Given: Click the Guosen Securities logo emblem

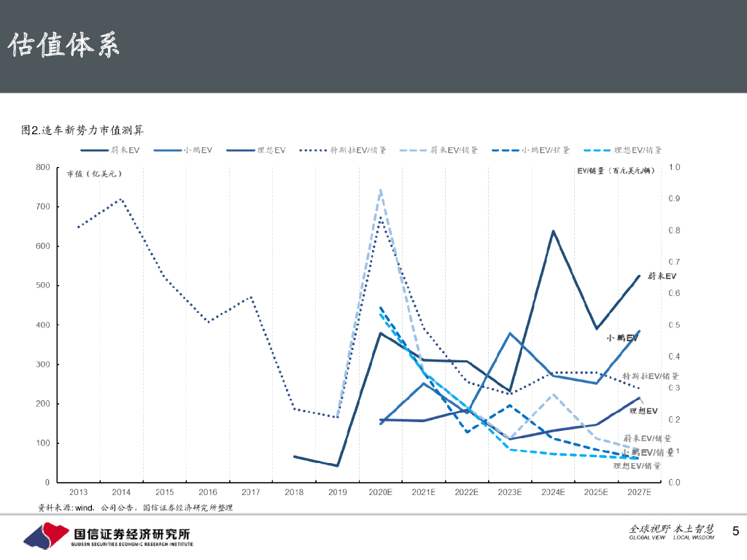Looking at the screenshot, I should tap(46, 536).
